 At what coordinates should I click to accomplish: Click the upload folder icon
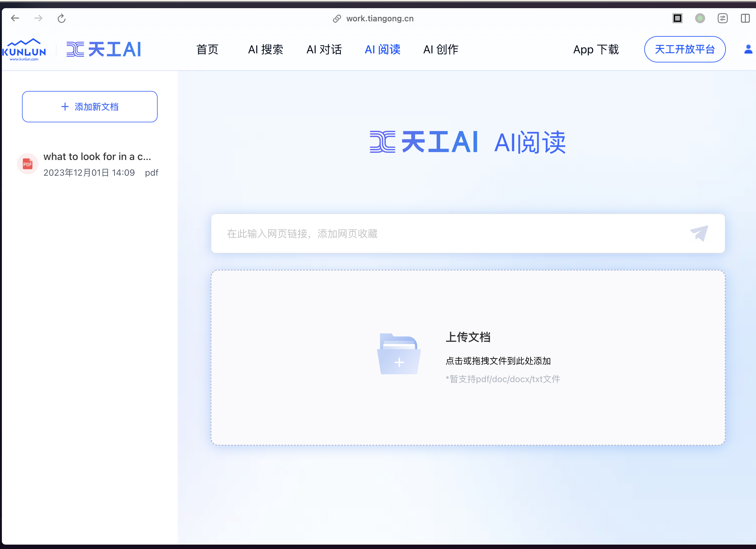[x=399, y=354]
